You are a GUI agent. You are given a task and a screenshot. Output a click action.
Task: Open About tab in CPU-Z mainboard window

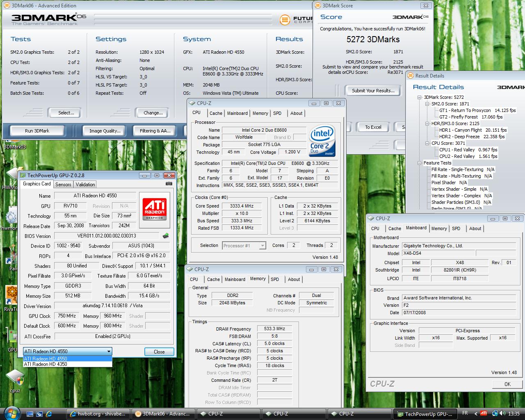coord(475,228)
